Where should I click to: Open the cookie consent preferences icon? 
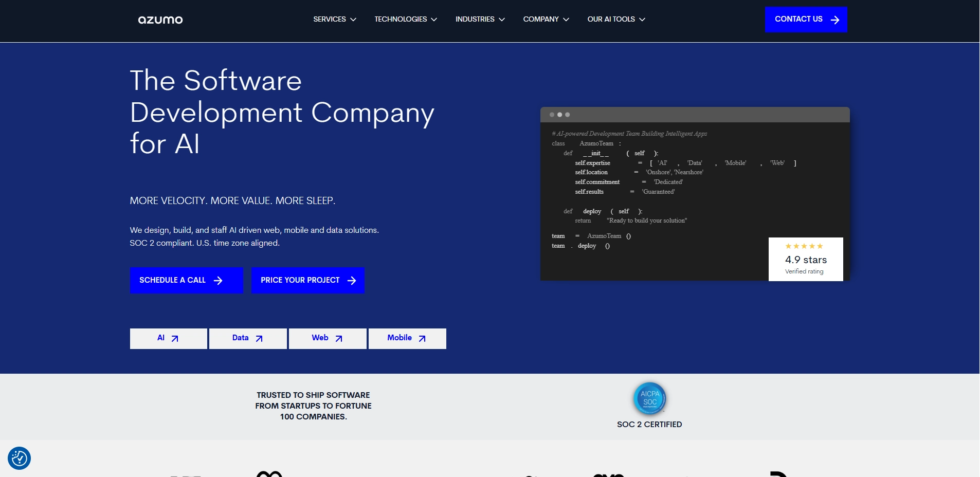point(20,458)
